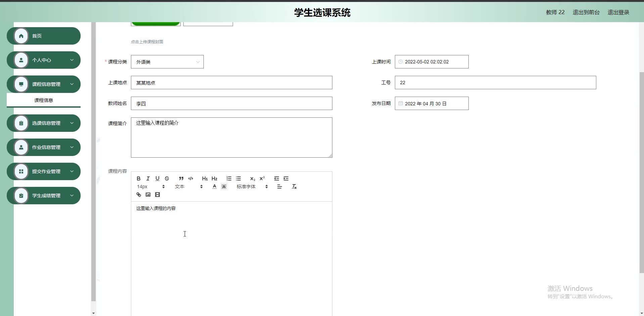Apply Heading 2 style
Image resolution: width=644 pixels, height=316 pixels.
pyautogui.click(x=215, y=178)
